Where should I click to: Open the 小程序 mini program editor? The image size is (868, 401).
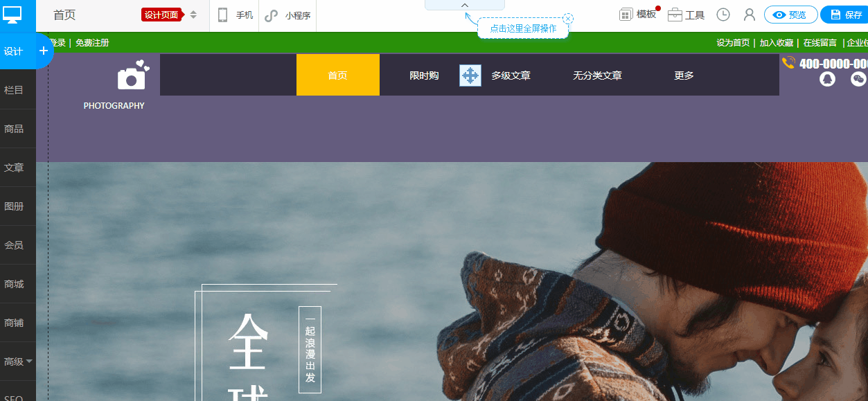pyautogui.click(x=287, y=15)
